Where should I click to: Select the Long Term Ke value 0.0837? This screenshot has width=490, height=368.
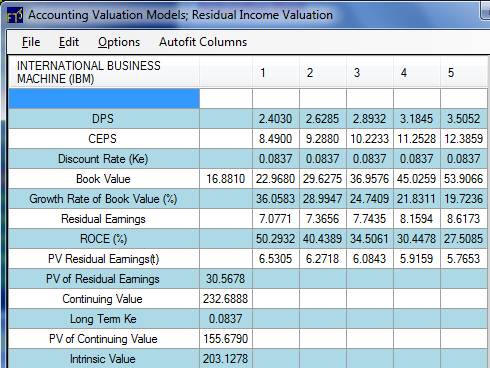click(226, 319)
